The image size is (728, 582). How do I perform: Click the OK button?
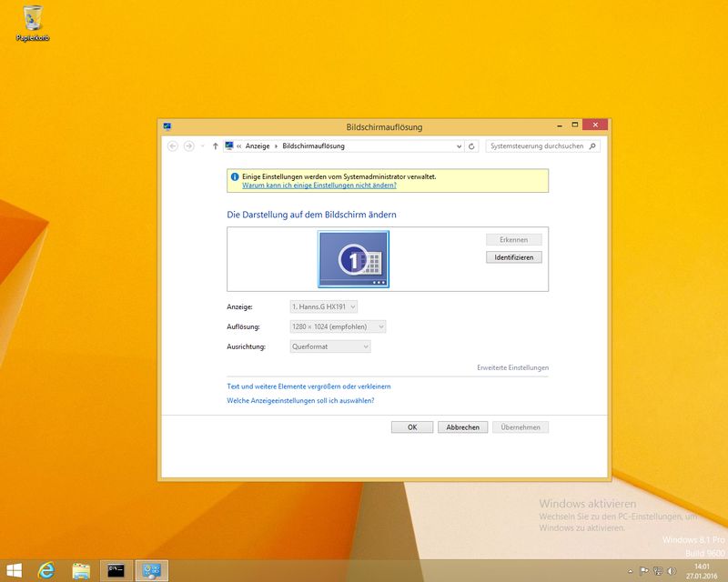click(x=412, y=426)
